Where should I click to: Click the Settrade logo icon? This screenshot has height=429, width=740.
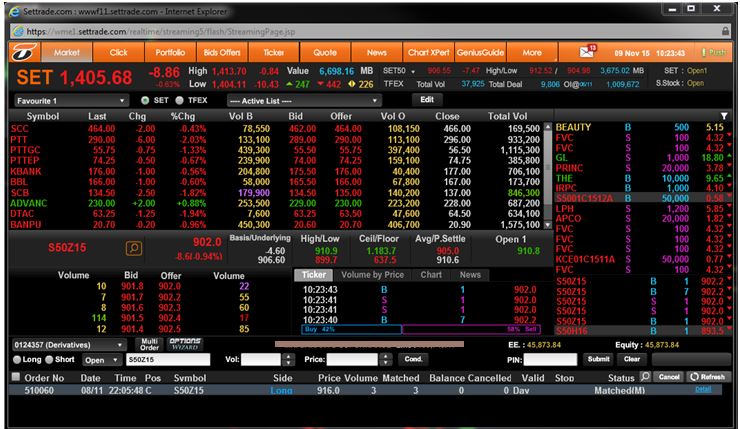25,52
